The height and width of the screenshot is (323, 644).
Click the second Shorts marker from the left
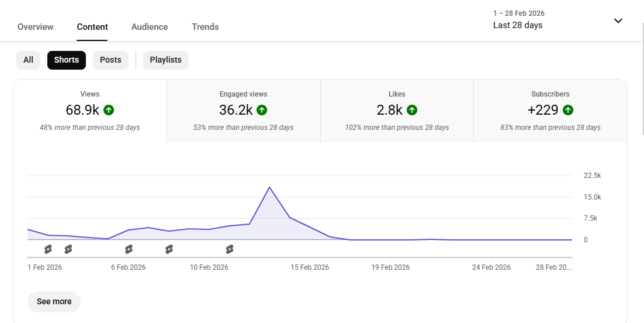point(68,249)
